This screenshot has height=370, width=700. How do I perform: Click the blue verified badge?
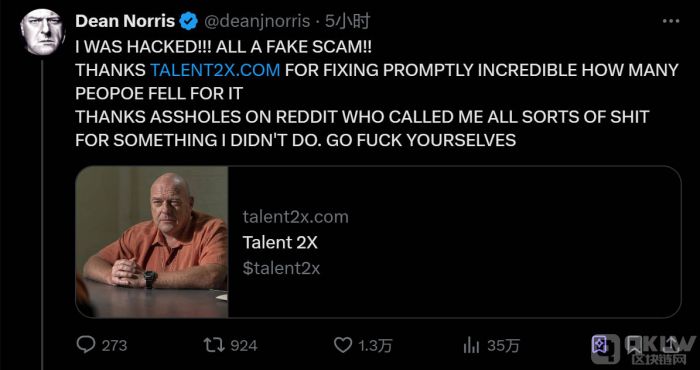(189, 21)
